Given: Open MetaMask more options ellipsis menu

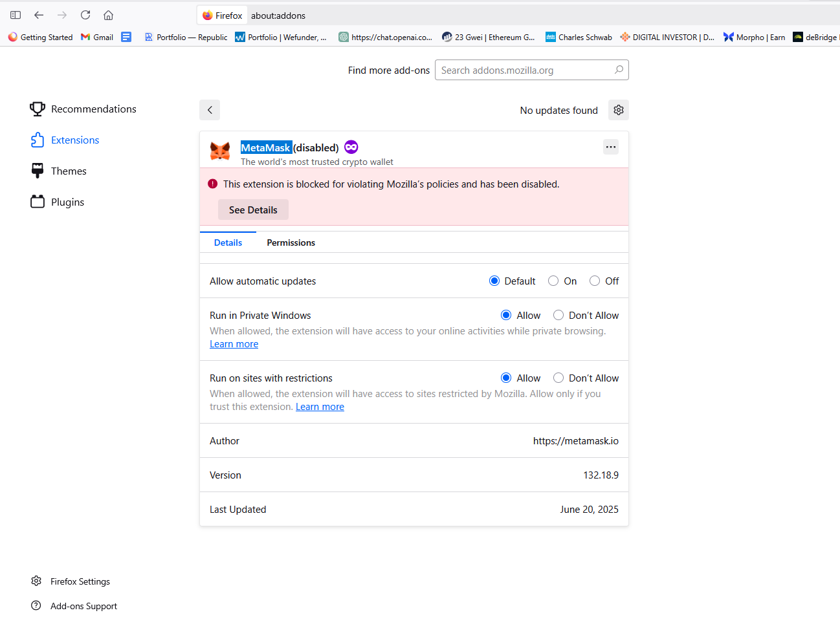Looking at the screenshot, I should click(611, 147).
